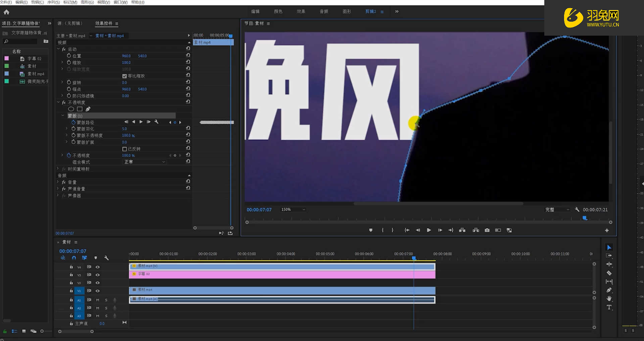Step back one frame in Program monitor
The height and width of the screenshot is (341, 644).
pos(418,230)
